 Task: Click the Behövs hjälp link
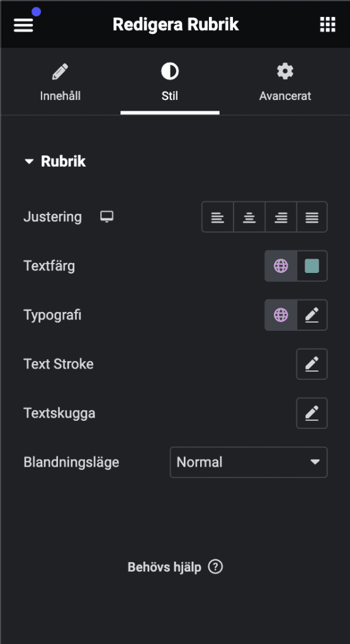point(164,567)
